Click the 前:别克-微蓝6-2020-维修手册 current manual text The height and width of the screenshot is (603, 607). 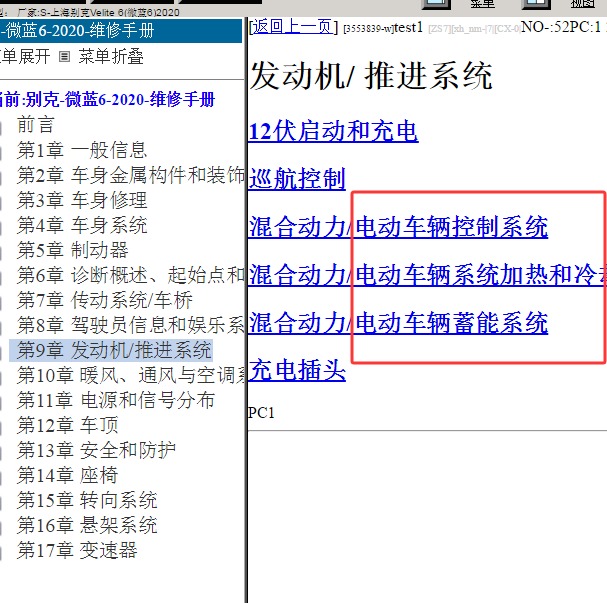107,99
